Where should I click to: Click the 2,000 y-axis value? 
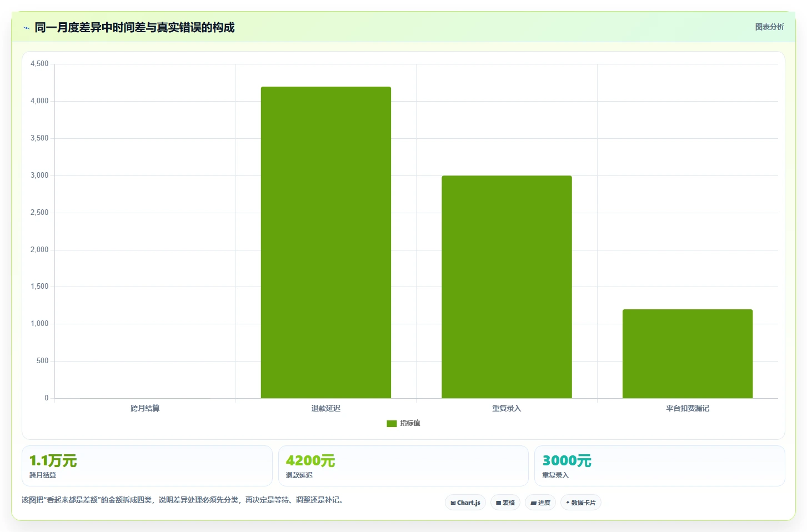(x=39, y=250)
